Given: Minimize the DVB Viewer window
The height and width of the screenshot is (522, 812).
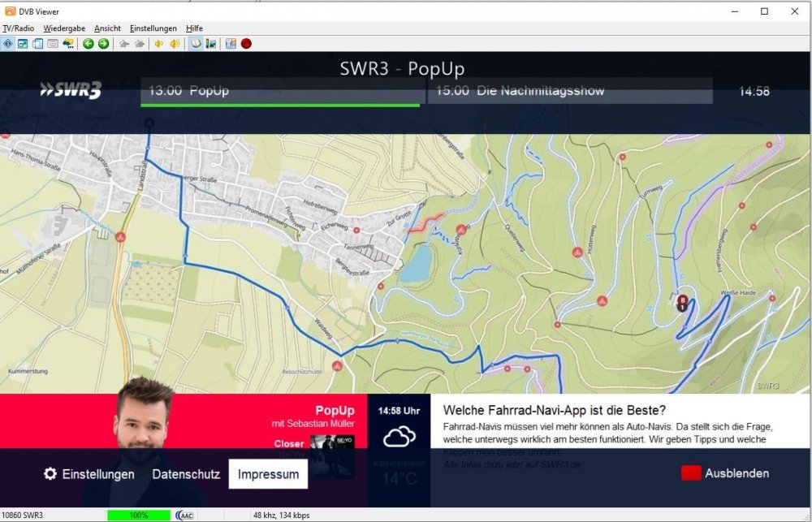Looking at the screenshot, I should point(734,11).
